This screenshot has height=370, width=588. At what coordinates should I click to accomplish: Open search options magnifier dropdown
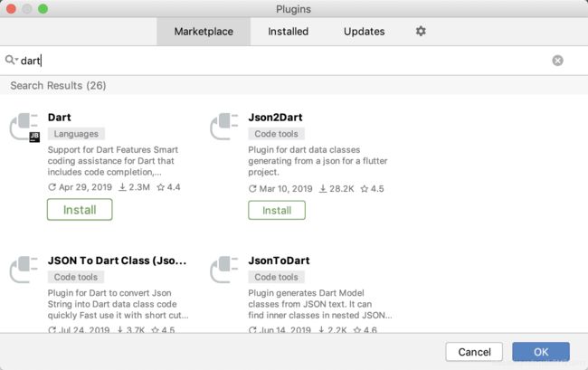[12, 60]
